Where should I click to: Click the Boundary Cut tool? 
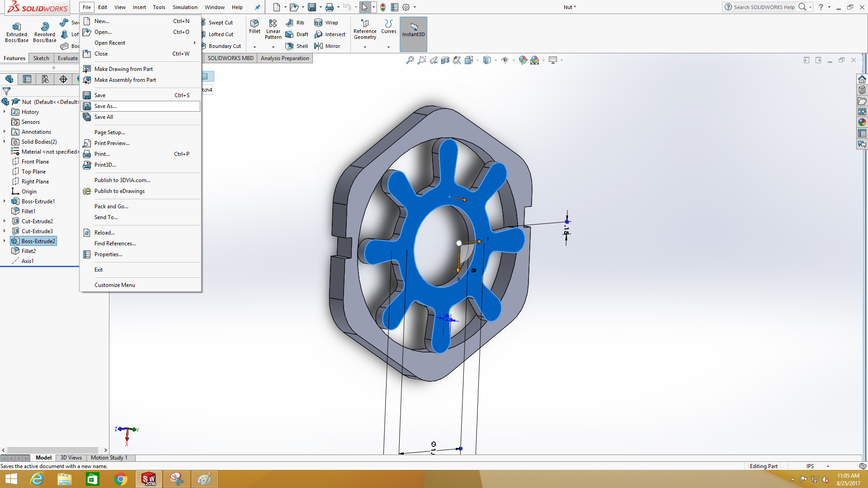click(222, 46)
